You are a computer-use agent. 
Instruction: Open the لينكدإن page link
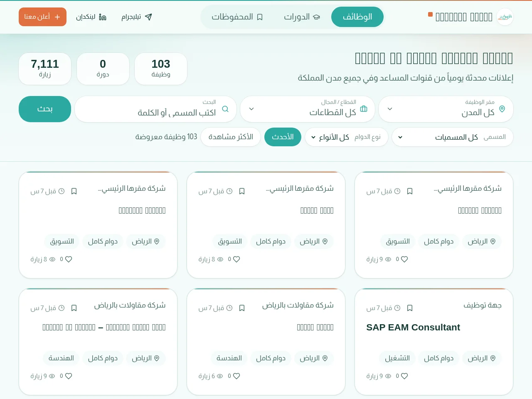click(x=91, y=17)
